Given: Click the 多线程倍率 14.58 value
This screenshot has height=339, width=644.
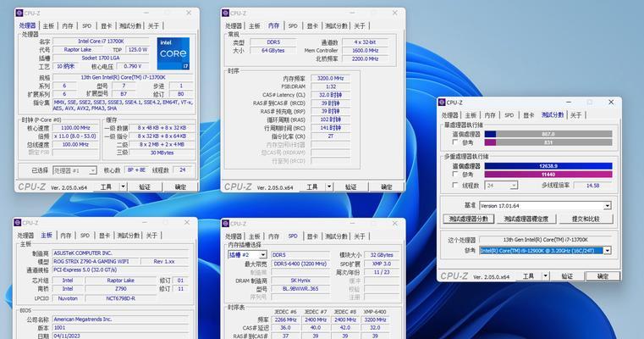Looking at the screenshot, I should pos(592,186).
